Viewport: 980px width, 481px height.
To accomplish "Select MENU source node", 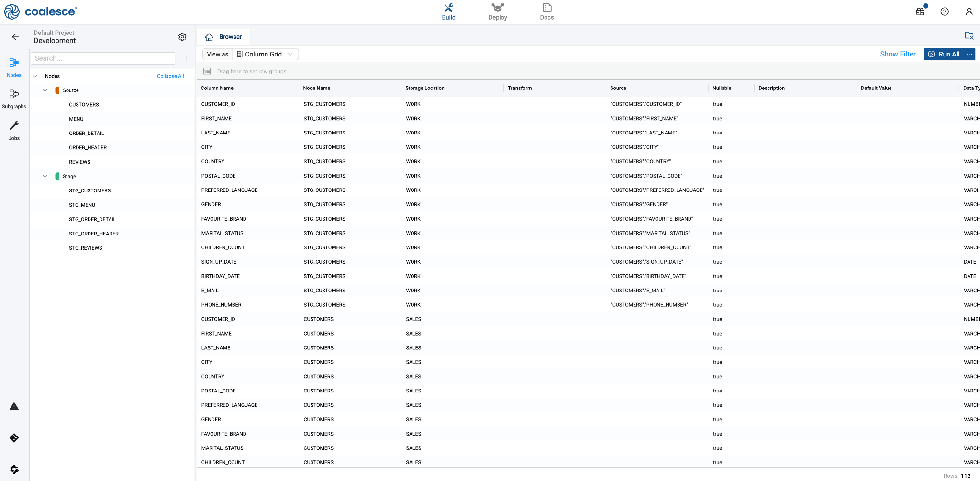I will click(x=76, y=119).
